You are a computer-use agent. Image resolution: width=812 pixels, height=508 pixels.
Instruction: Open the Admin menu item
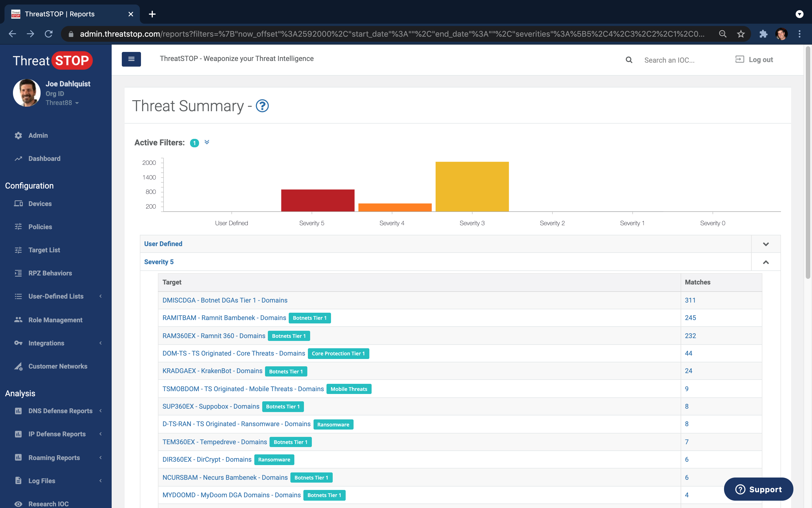coord(38,135)
